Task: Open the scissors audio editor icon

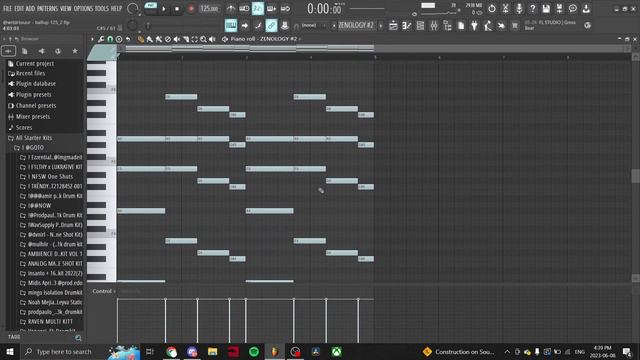Action: click(x=505, y=8)
